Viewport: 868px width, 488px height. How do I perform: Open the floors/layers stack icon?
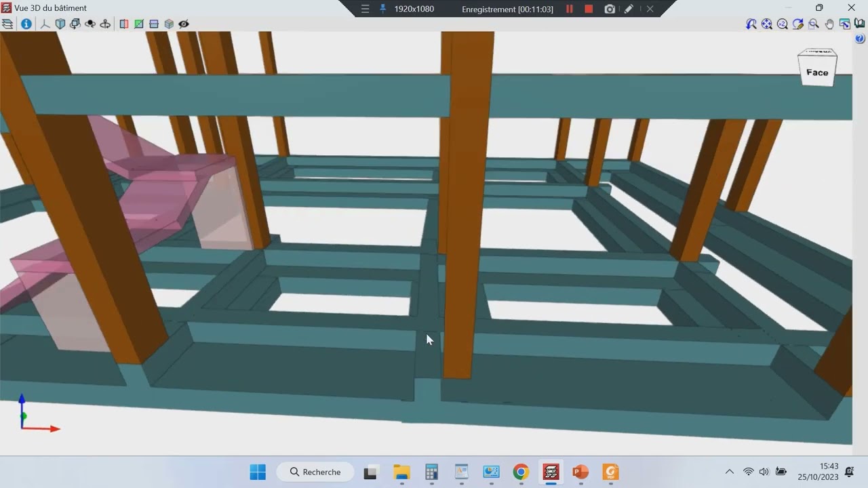[7, 24]
